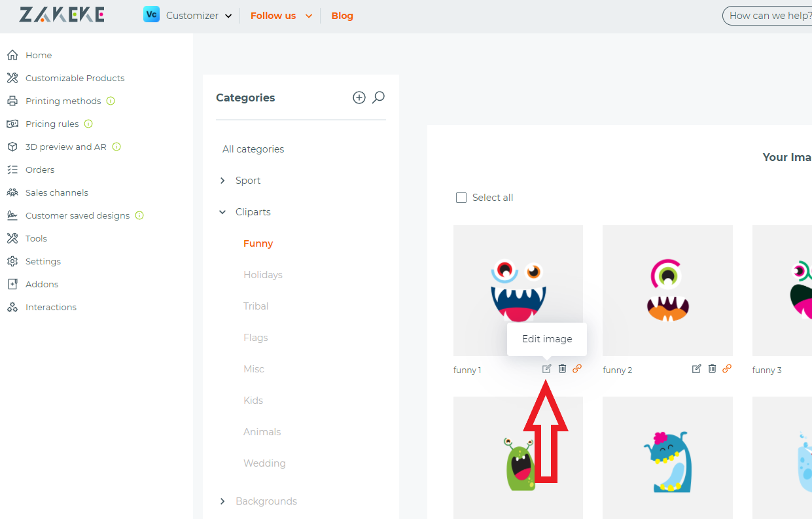Click the Interactions nodes icon
The height and width of the screenshot is (519, 812).
point(12,307)
